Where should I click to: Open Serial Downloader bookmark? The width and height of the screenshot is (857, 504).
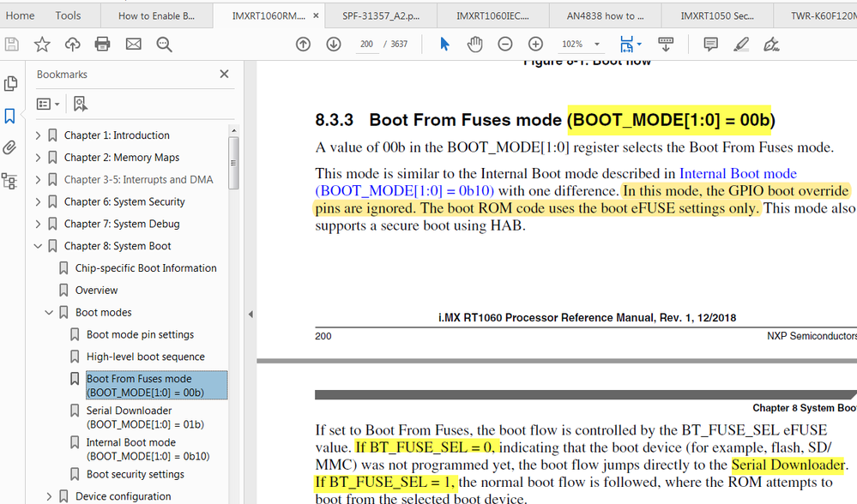point(145,417)
